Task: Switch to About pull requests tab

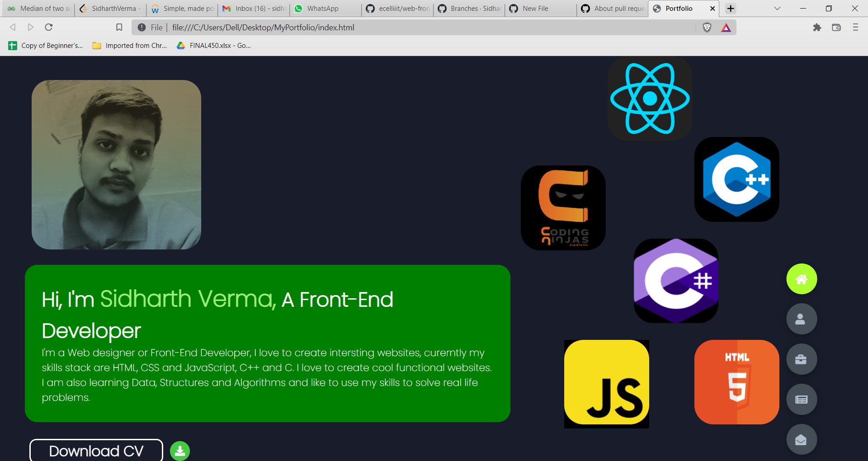Action: coord(613,9)
